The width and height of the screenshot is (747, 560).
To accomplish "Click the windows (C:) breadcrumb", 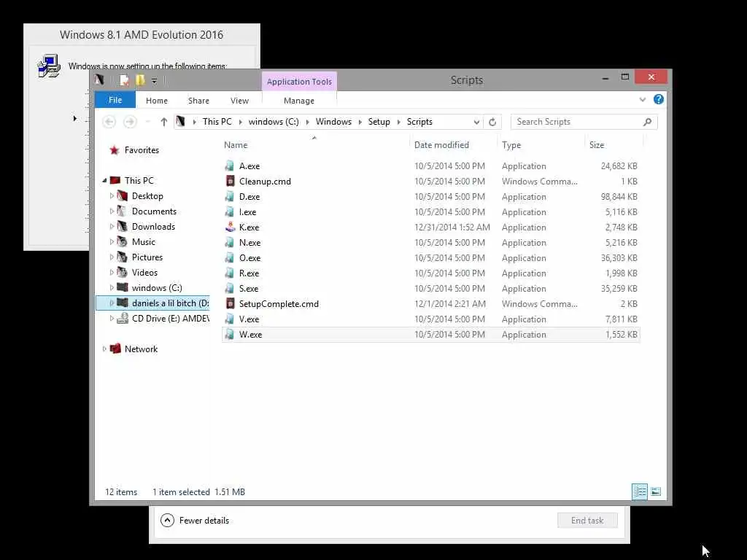I will click(274, 122).
